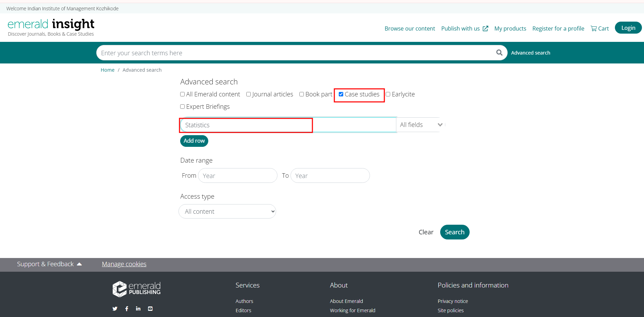Expand the Support & Feedback panel
Image resolution: width=644 pixels, height=317 pixels.
click(49, 264)
